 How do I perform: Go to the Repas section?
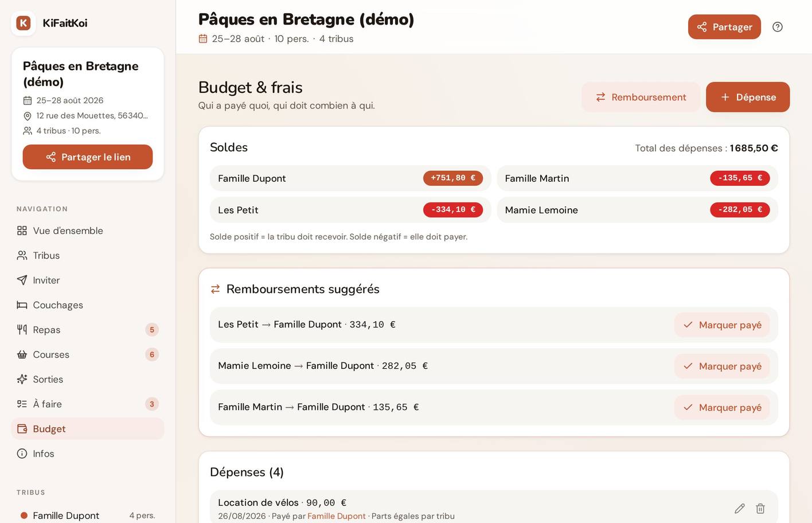(88, 330)
